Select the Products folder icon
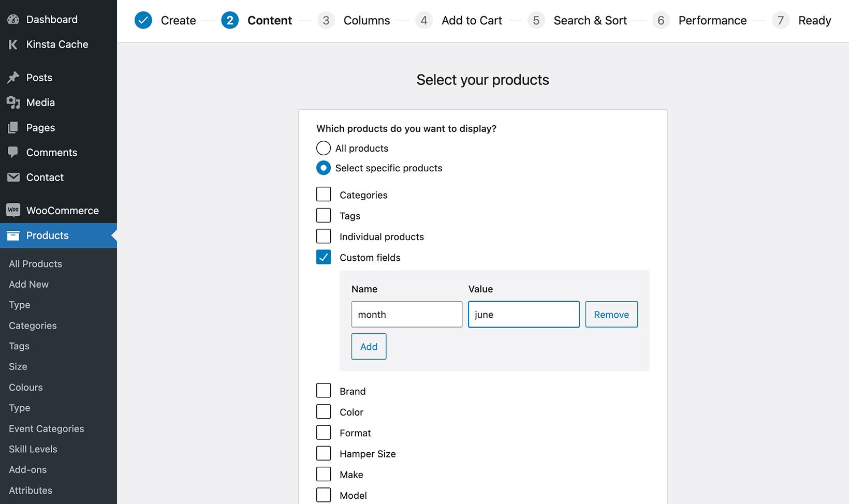 [13, 235]
